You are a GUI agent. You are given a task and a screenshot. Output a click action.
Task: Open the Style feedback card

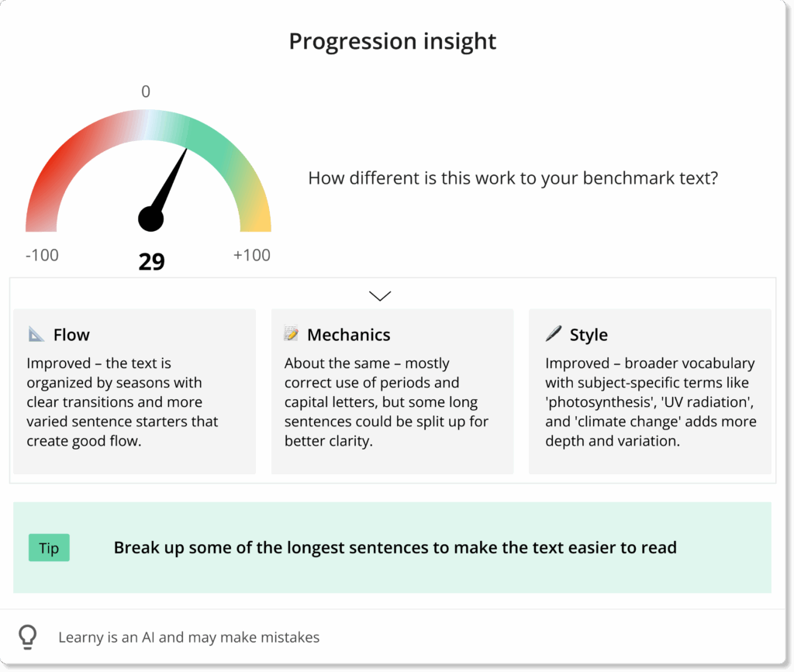[x=650, y=391]
